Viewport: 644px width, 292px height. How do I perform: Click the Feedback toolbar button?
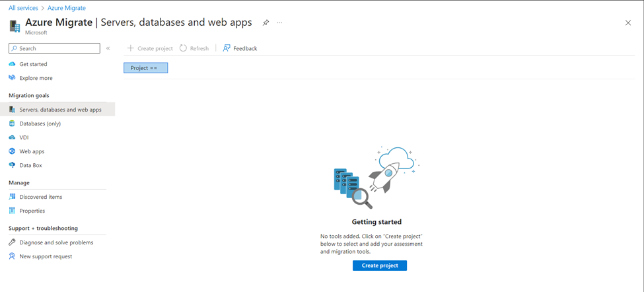click(240, 48)
